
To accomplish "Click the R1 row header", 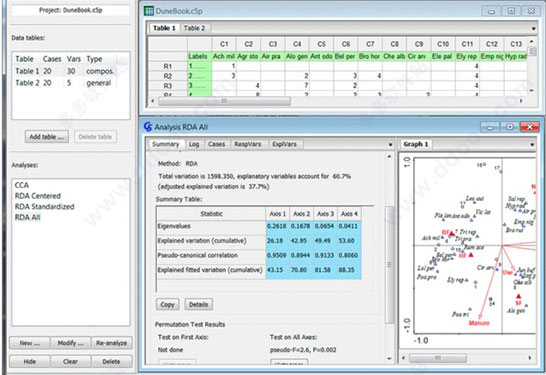I will (x=168, y=66).
